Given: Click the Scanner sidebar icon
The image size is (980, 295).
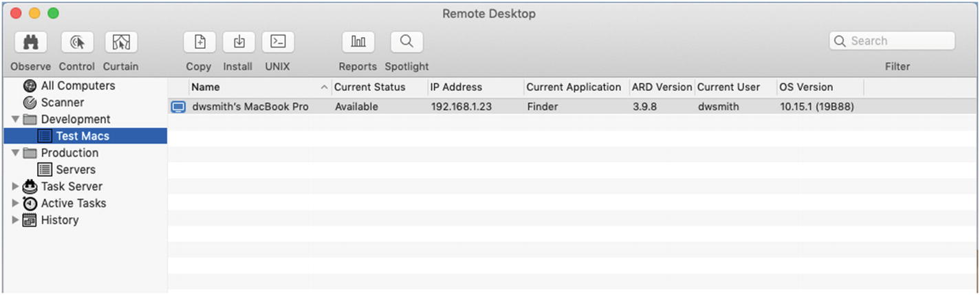Looking at the screenshot, I should 30,102.
